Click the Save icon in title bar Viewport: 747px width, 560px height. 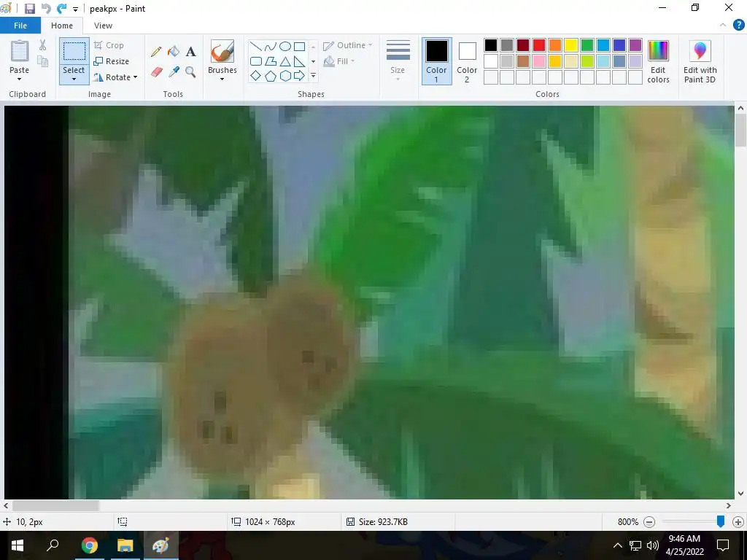coord(29,9)
